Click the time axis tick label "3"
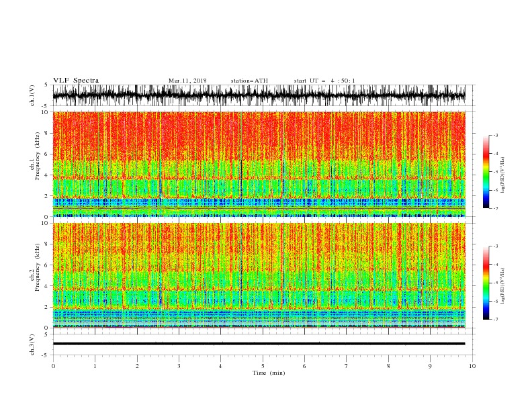 click(179, 366)
